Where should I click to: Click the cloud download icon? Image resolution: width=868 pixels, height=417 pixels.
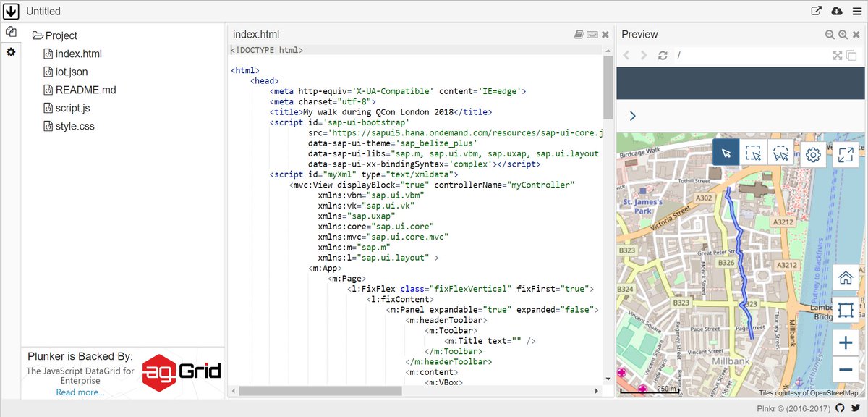pos(837,11)
